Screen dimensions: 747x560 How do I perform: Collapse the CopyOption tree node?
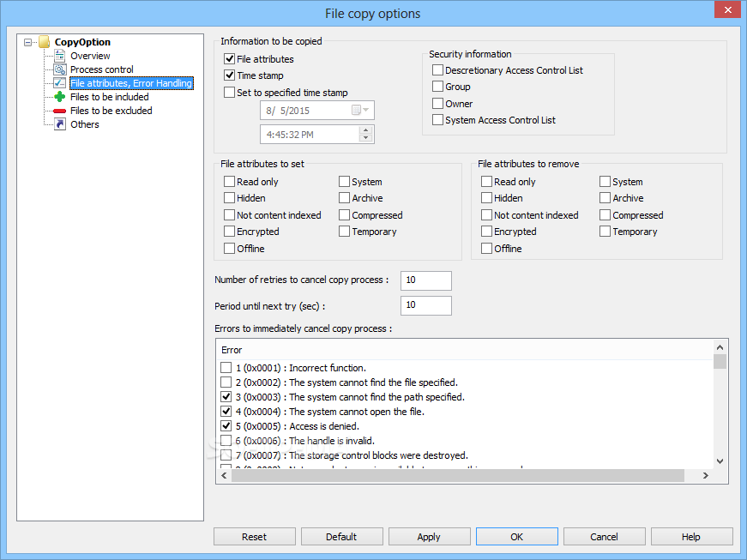point(28,42)
